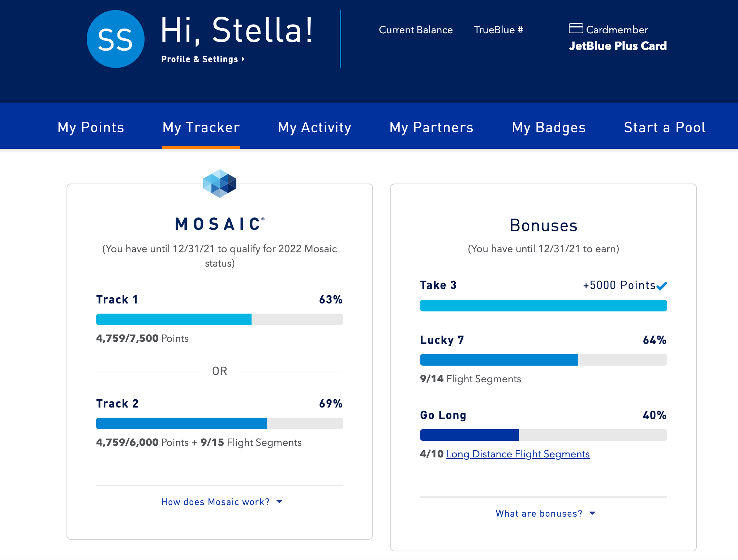Open Profile & Settings via its arrow
Screen dimensions: 738x560
(x=243, y=59)
